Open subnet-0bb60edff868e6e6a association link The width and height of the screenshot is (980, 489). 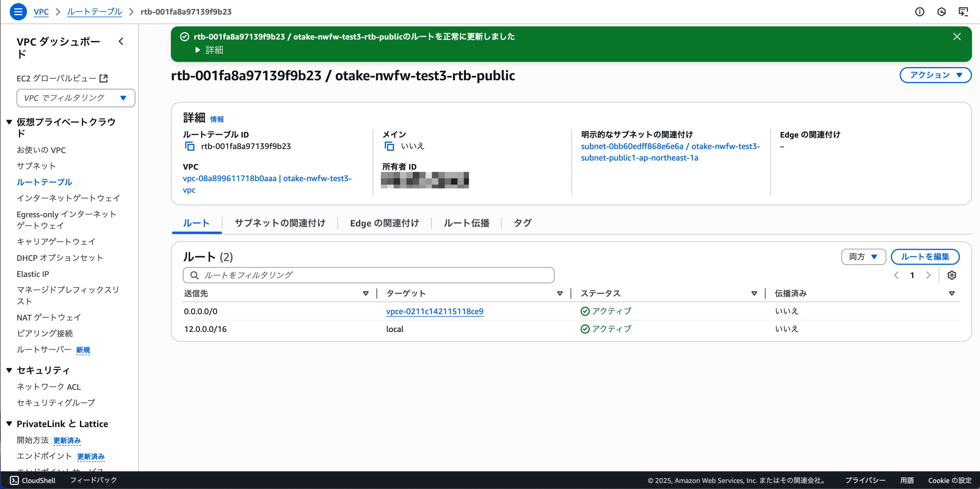point(670,152)
